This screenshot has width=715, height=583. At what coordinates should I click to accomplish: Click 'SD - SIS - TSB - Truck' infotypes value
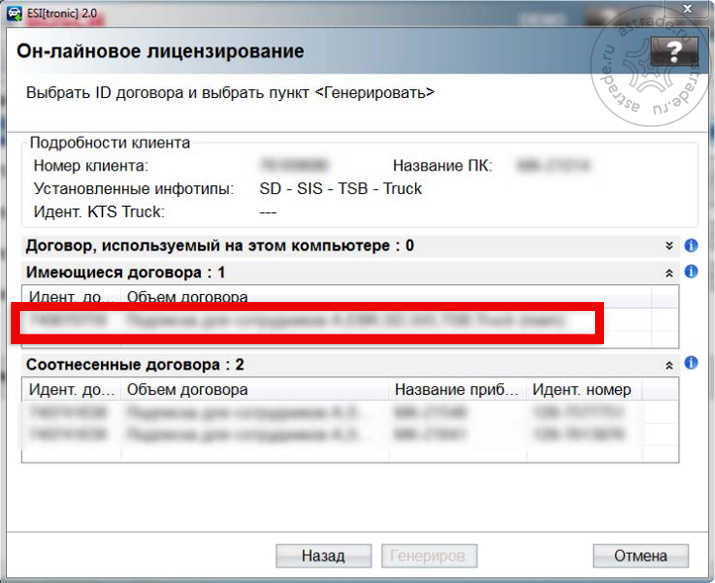click(341, 188)
